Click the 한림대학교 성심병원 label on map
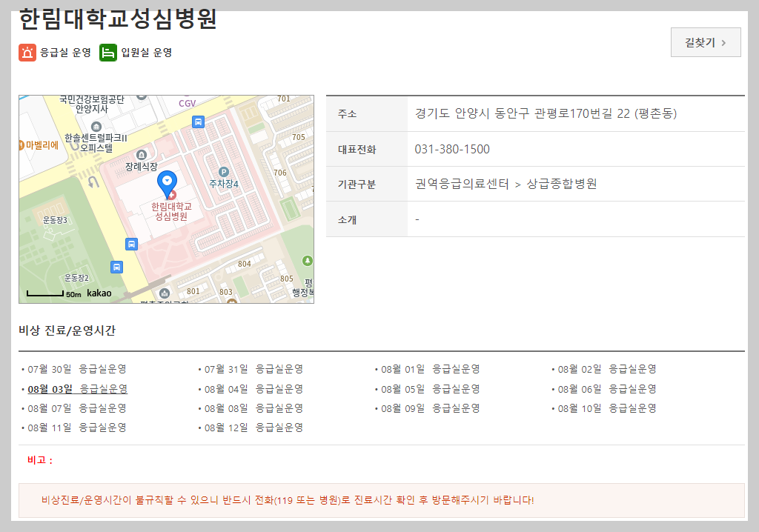 171,212
